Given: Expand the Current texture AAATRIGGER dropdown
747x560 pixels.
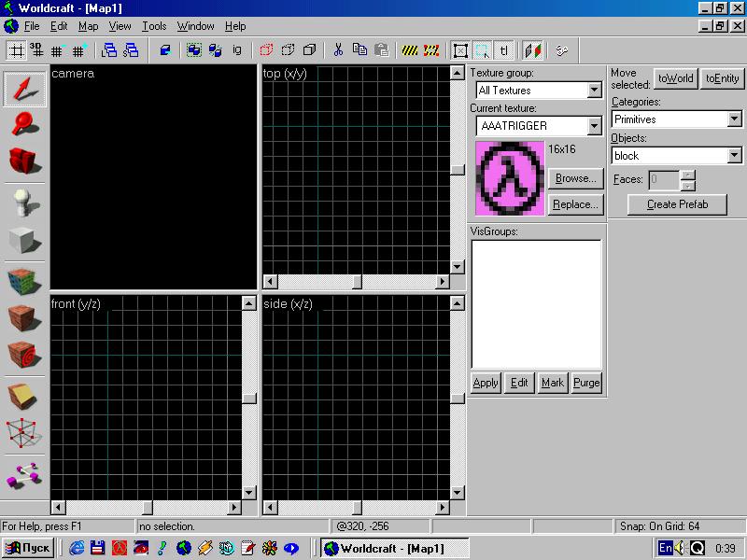Looking at the screenshot, I should click(594, 126).
